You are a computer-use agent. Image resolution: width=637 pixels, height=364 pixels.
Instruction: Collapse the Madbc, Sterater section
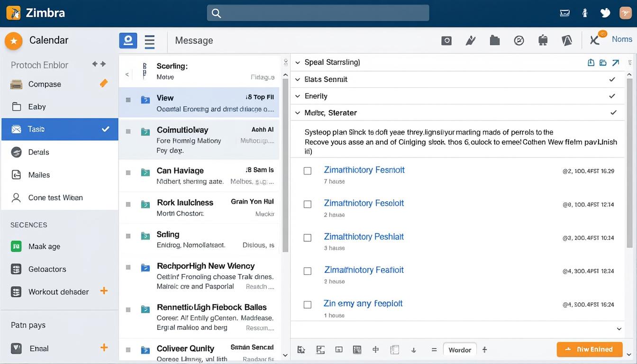click(298, 113)
